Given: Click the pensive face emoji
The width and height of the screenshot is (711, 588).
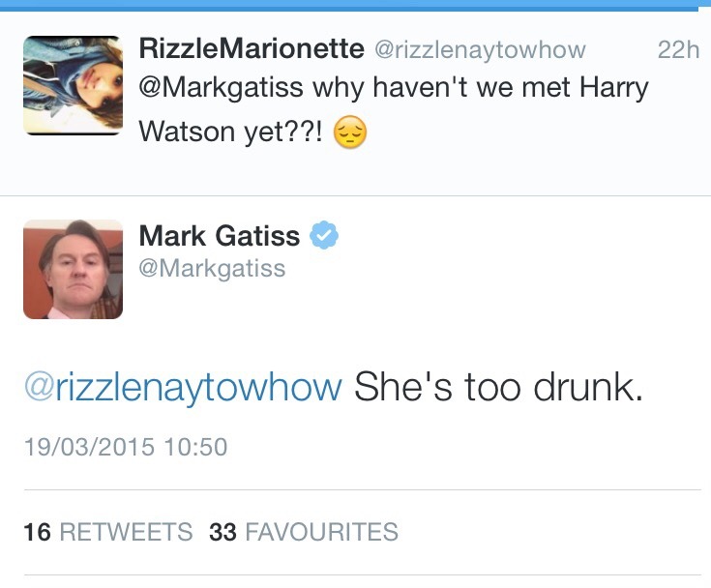Looking at the screenshot, I should [350, 132].
